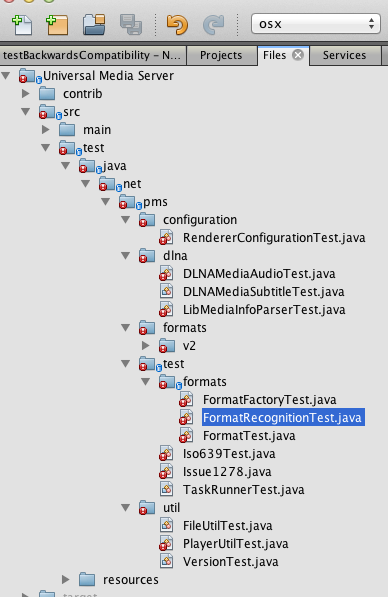The image size is (388, 597).
Task: Click the main folder icon
Action: (x=67, y=129)
